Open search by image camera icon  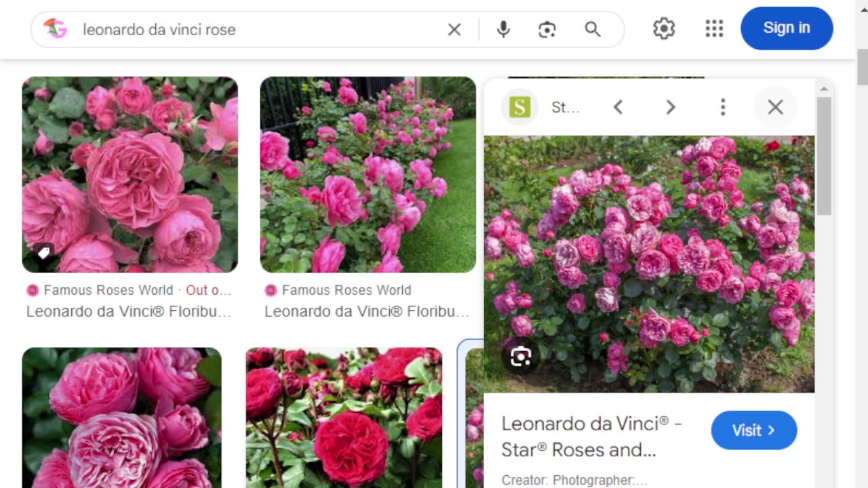pyautogui.click(x=547, y=29)
